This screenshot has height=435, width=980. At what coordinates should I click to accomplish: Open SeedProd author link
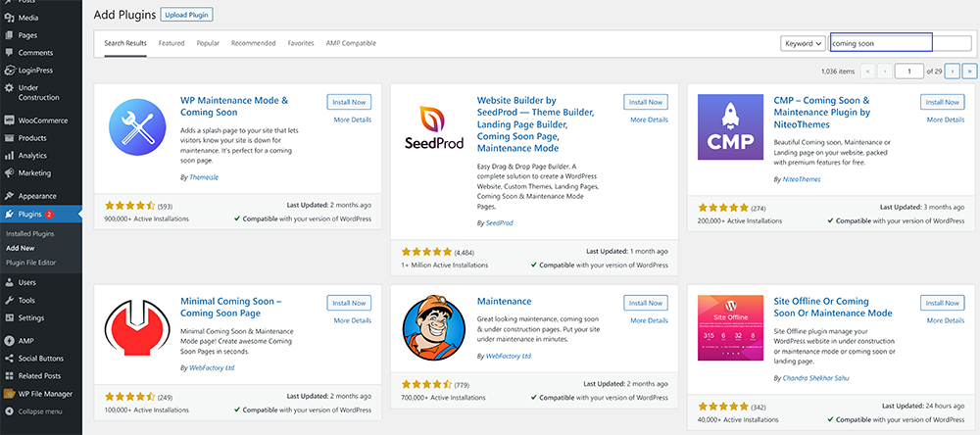(x=500, y=222)
